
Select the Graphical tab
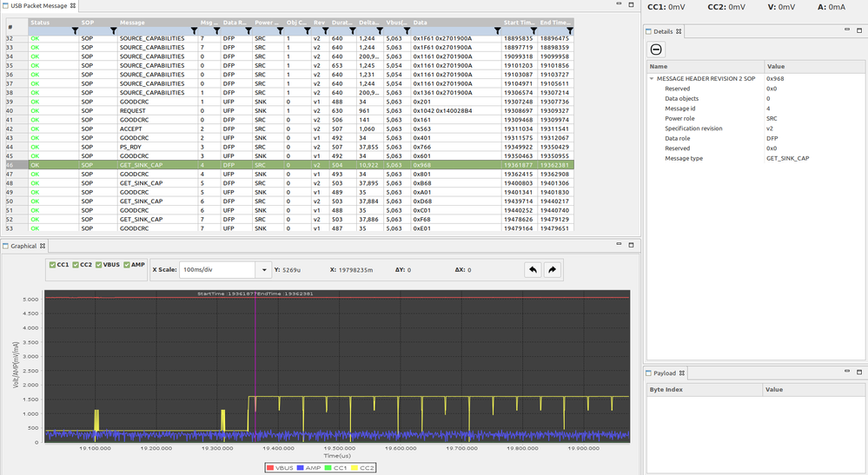coord(23,246)
